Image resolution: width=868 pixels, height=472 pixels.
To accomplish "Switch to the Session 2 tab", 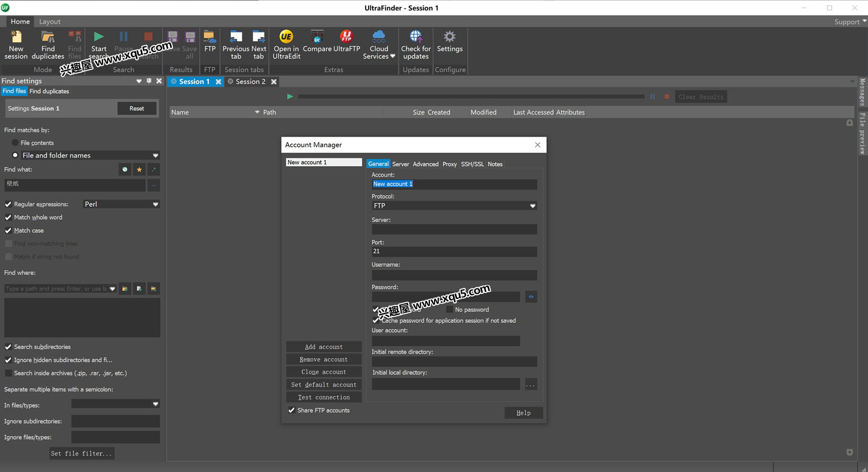I will click(x=251, y=82).
